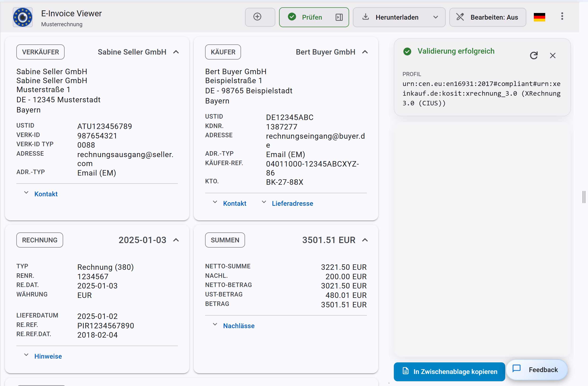Select seller address rechnungsausgang@seller.com
This screenshot has height=386, width=588.
125,159
